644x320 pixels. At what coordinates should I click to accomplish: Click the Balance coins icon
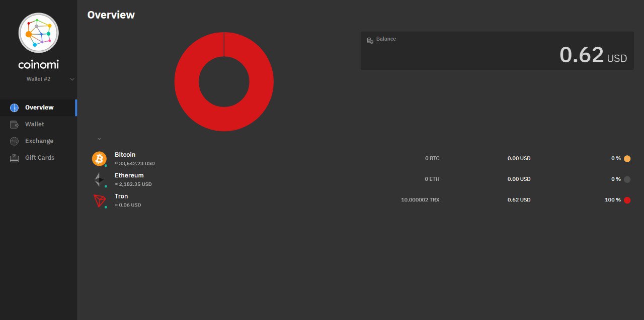pyautogui.click(x=370, y=40)
